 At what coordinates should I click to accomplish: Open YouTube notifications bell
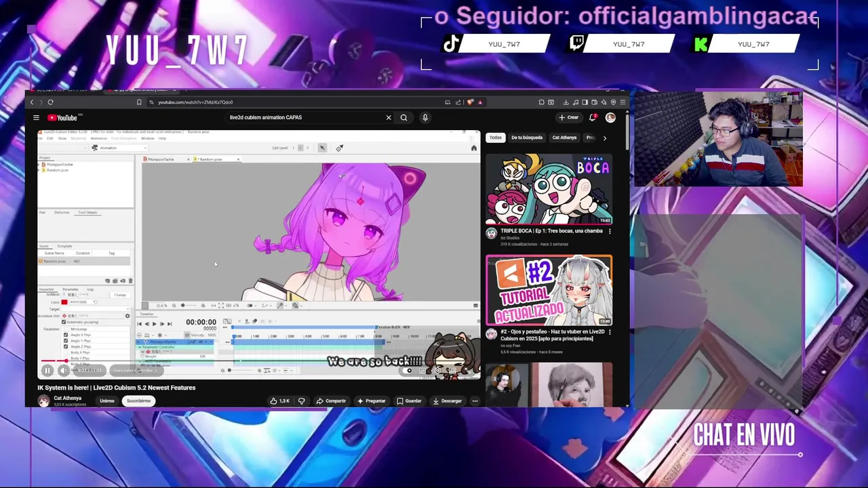[x=593, y=117]
